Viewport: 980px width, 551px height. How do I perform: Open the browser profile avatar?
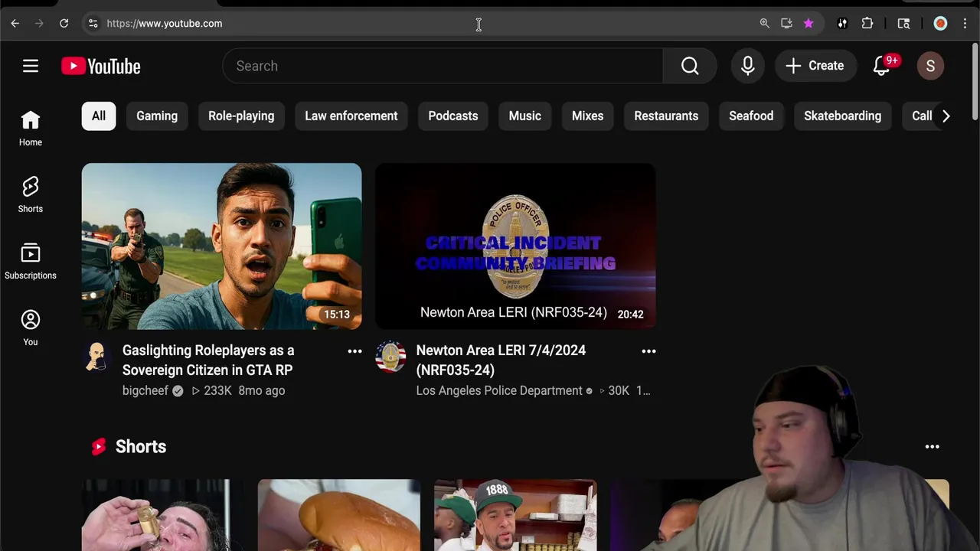(940, 24)
